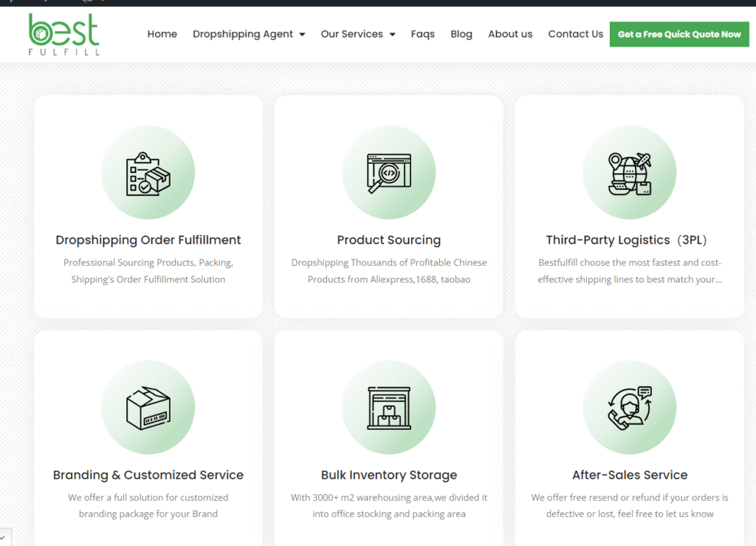The height and width of the screenshot is (546, 756).
Task: Click the Bulk Inventory Storage warehouse icon
Action: (388, 408)
